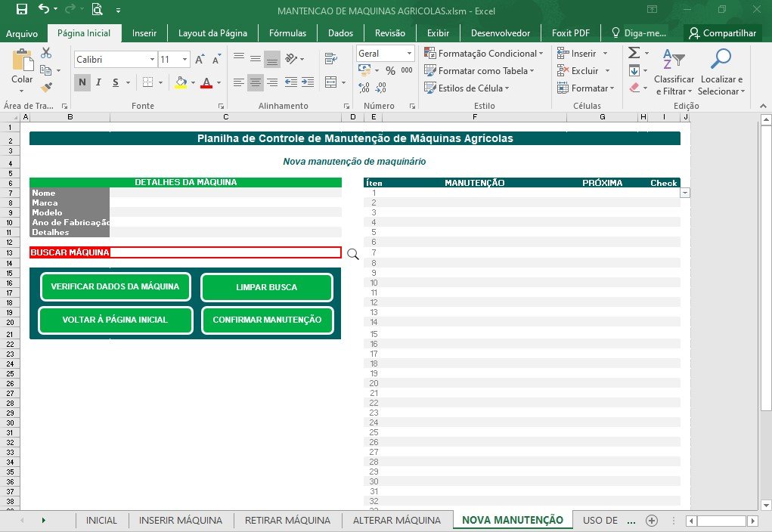The height and width of the screenshot is (532, 772).
Task: Click the percent style icon
Action: (x=390, y=71)
